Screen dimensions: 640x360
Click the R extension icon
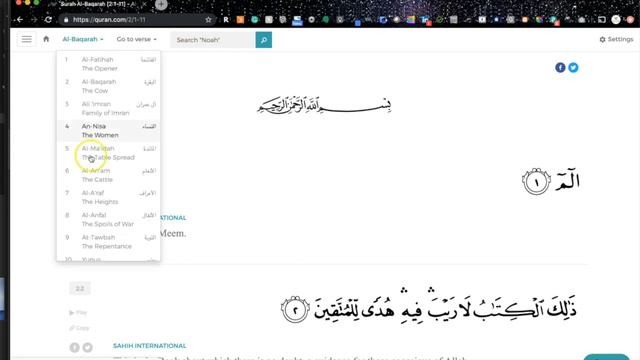[226, 19]
